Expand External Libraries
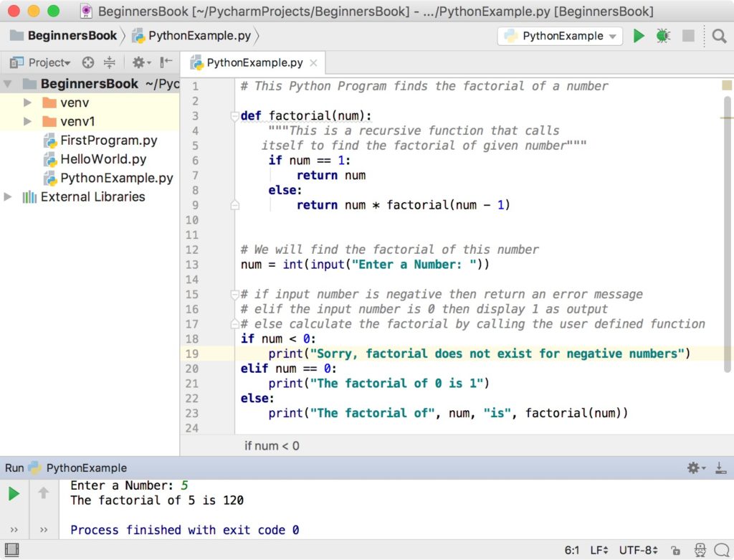This screenshot has height=560, width=734. (8, 196)
